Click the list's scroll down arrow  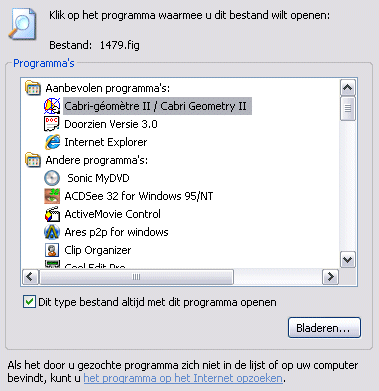click(348, 259)
